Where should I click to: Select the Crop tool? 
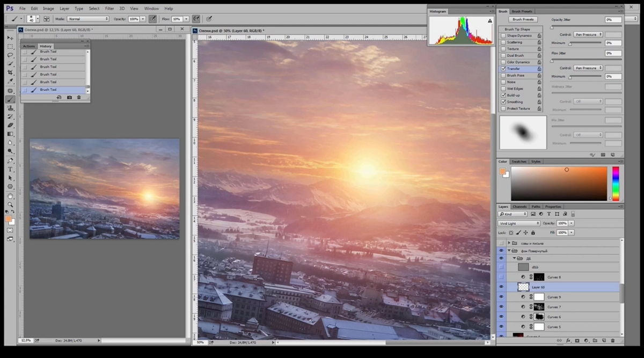[10, 72]
